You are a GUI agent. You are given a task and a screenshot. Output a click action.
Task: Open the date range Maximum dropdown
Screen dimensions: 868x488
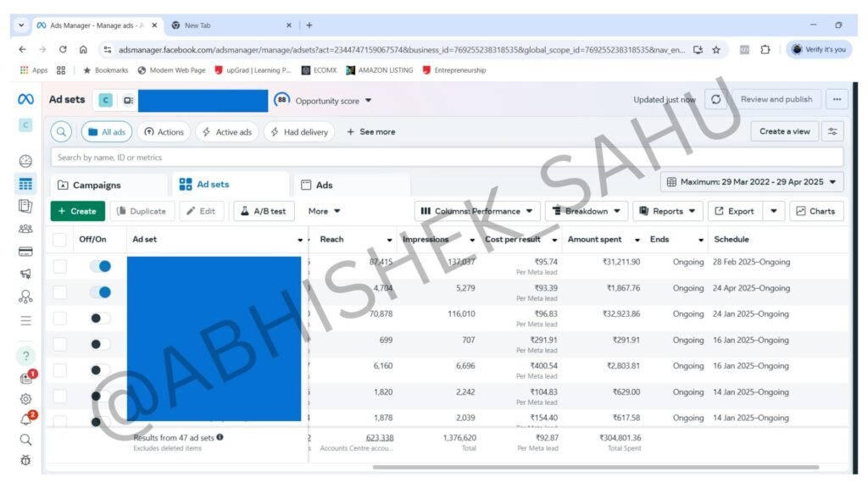pyautogui.click(x=752, y=182)
